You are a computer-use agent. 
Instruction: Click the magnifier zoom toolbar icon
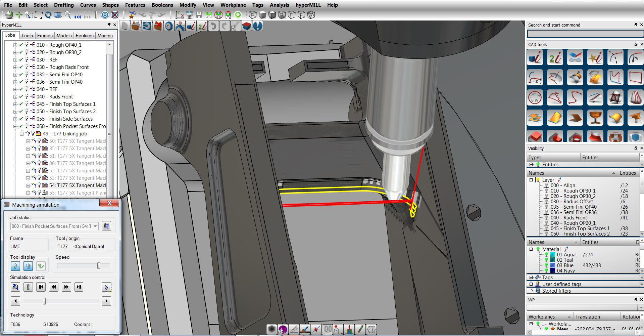(x=68, y=15)
